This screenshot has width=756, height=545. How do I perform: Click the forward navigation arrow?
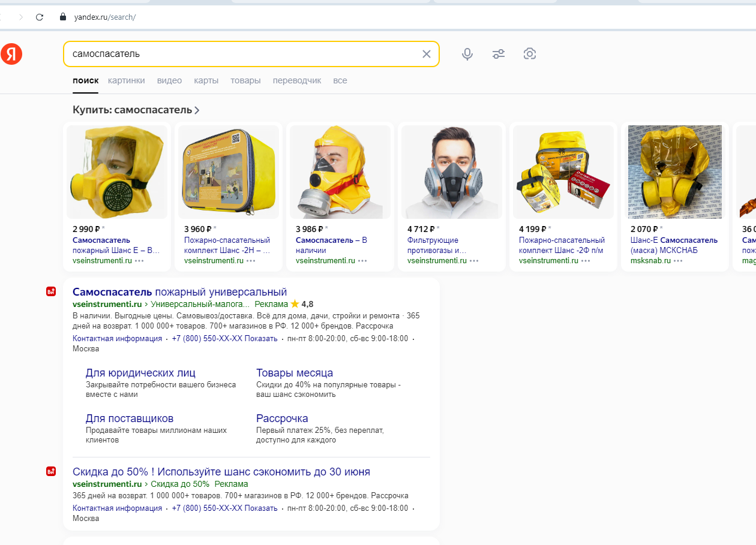21,17
